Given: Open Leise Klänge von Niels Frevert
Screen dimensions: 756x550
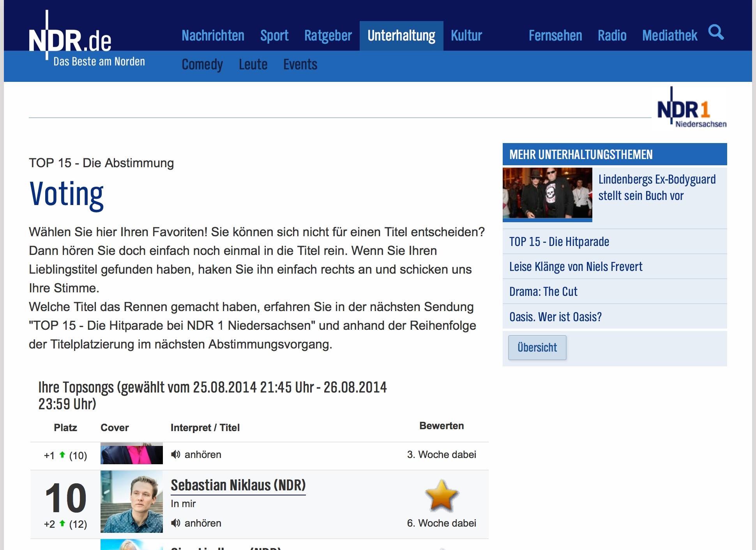Looking at the screenshot, I should pos(576,267).
